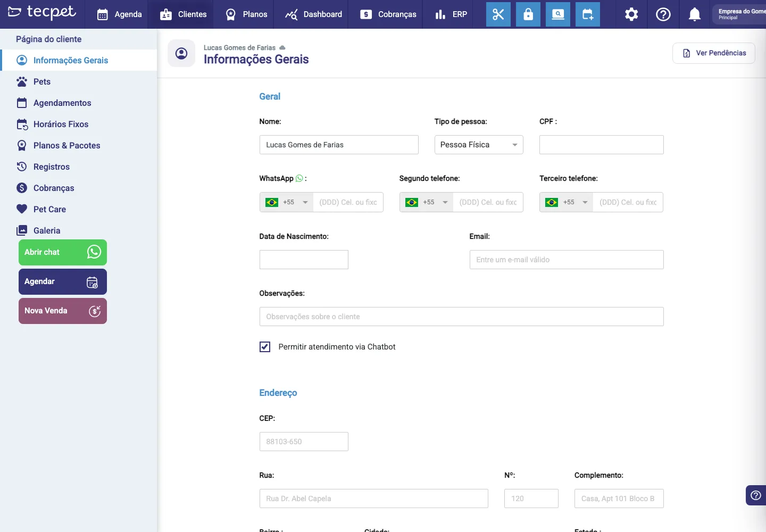This screenshot has width=766, height=532.
Task: Open the Agenda menu
Action: [120, 14]
